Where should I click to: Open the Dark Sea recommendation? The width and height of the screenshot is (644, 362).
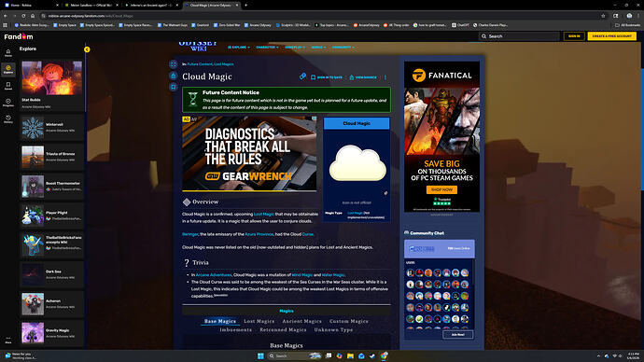click(51, 274)
